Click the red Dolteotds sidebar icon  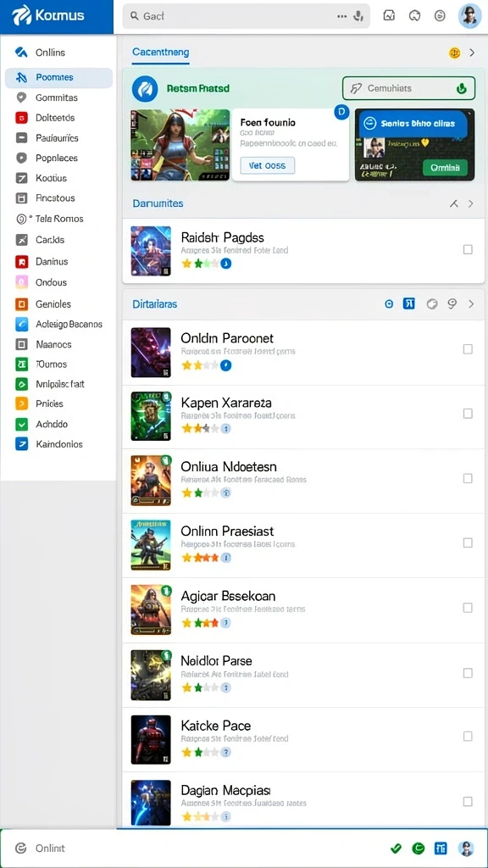tap(21, 117)
